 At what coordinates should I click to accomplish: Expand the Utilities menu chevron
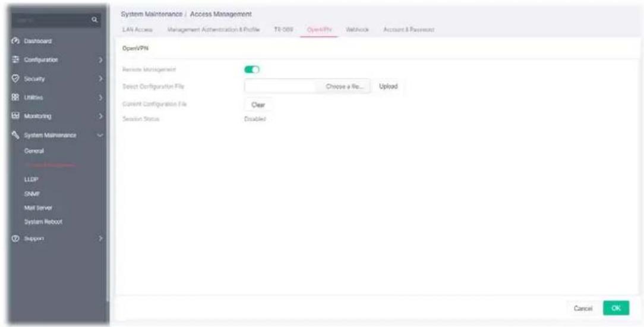(100, 98)
